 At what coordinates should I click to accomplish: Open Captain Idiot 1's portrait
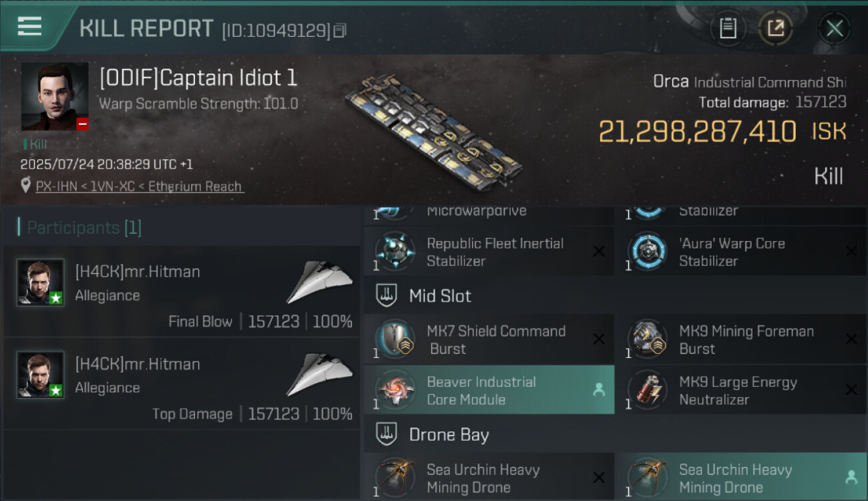point(55,96)
